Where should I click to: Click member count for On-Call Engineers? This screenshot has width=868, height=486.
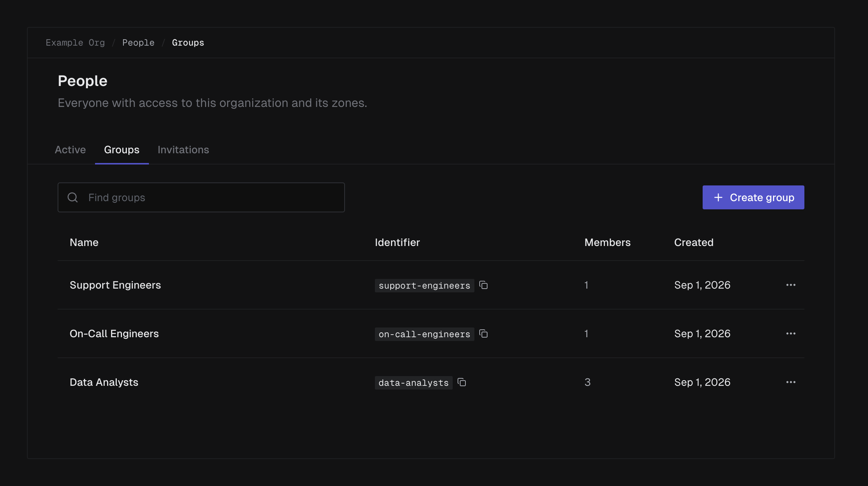click(586, 333)
